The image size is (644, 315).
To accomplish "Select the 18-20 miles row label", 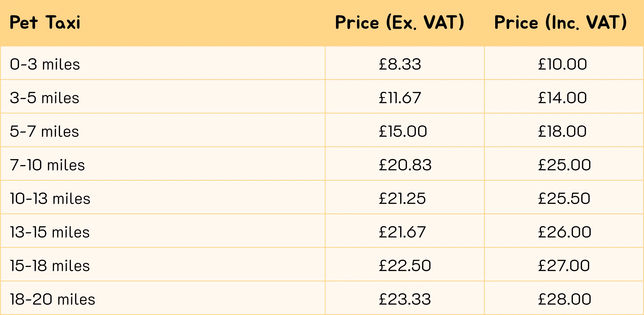I will pyautogui.click(x=52, y=299).
